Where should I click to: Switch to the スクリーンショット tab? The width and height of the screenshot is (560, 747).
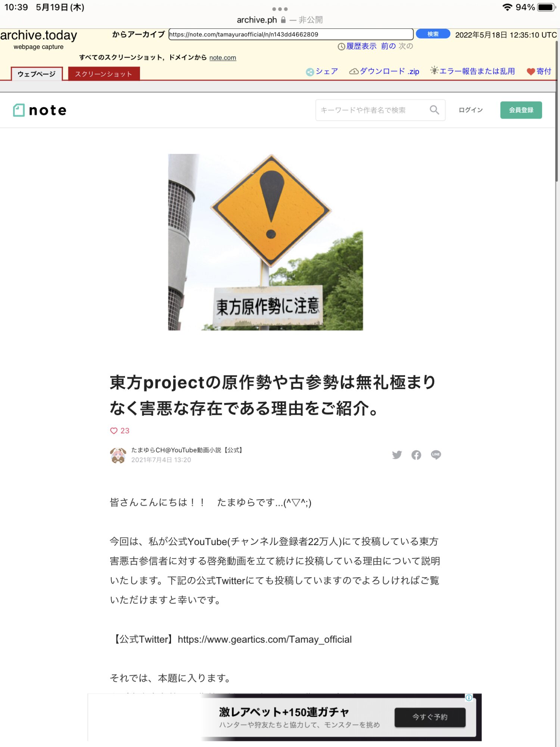103,74
